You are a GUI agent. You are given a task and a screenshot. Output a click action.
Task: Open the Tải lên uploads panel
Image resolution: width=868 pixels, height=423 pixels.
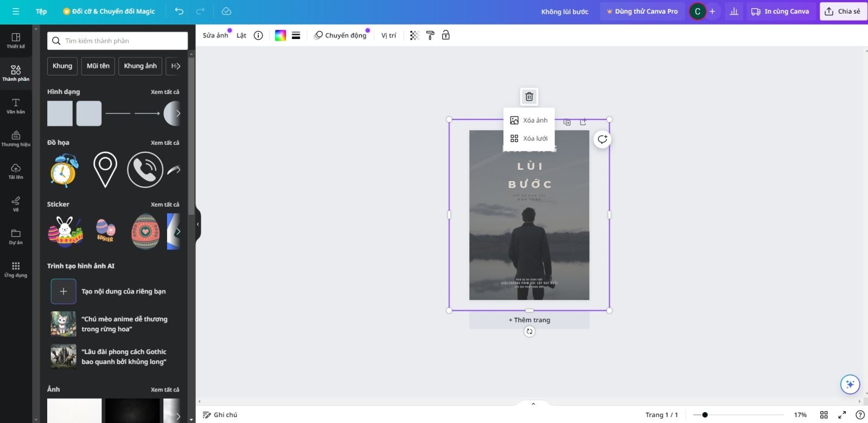click(16, 171)
